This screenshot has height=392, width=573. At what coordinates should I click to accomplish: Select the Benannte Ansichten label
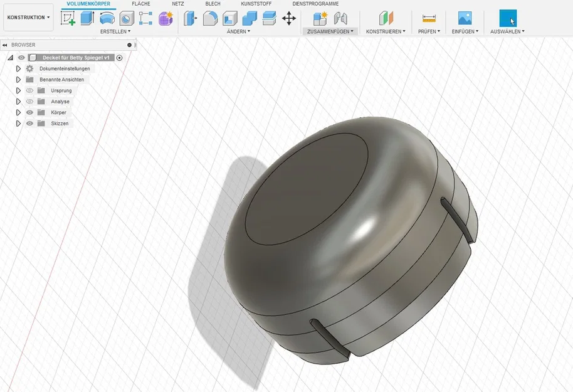click(62, 80)
